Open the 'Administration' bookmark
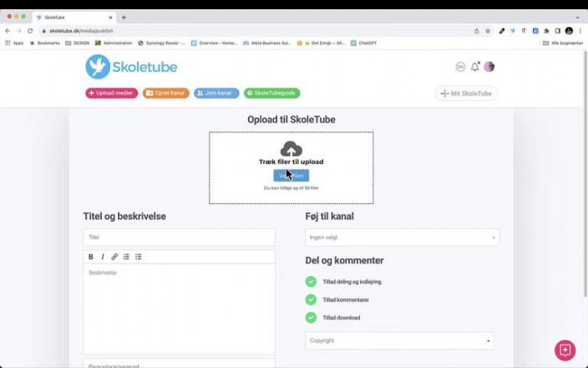This screenshot has width=588, height=368. point(114,43)
